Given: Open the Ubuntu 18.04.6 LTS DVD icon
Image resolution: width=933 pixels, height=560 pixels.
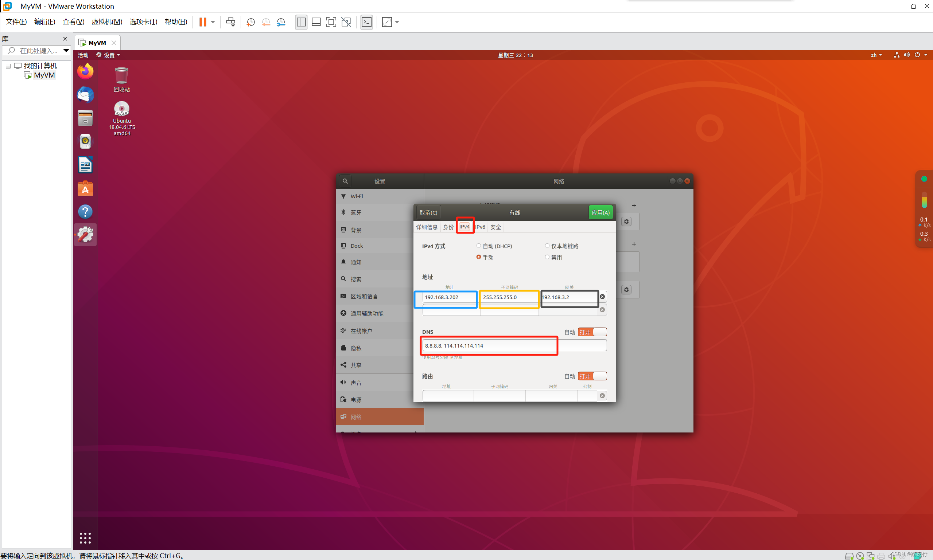Looking at the screenshot, I should pos(121,118).
